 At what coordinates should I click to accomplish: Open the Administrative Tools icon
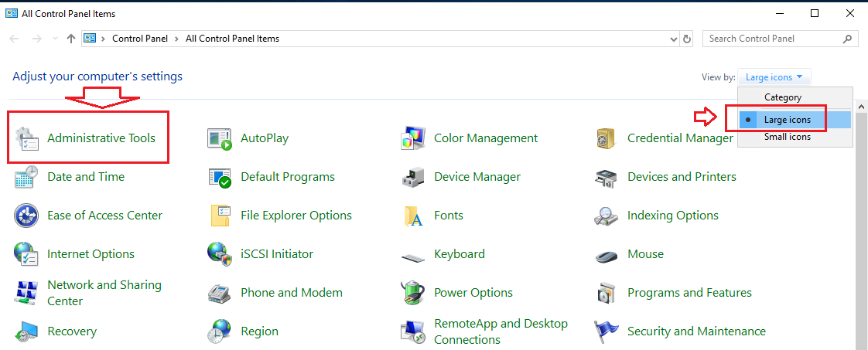(26, 138)
